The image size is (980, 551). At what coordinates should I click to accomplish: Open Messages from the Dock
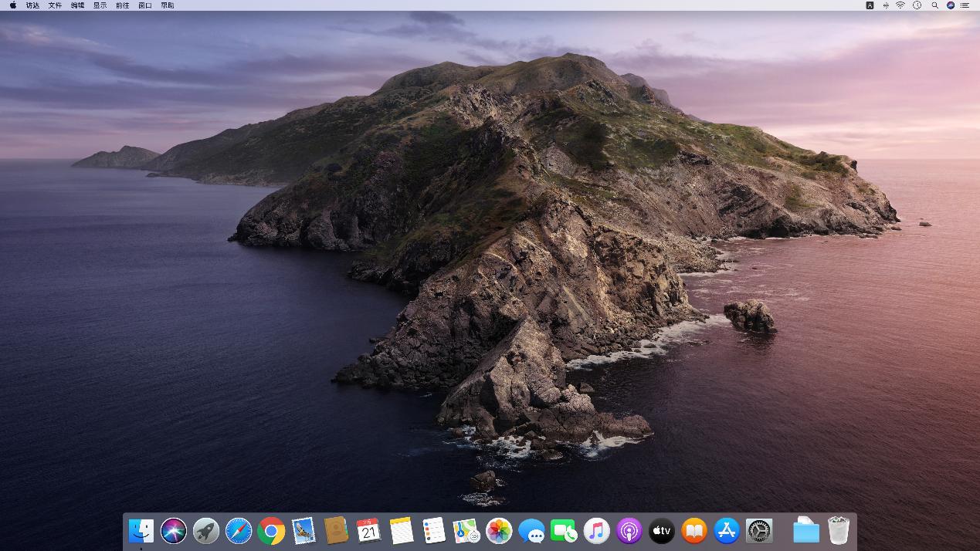coord(531,531)
